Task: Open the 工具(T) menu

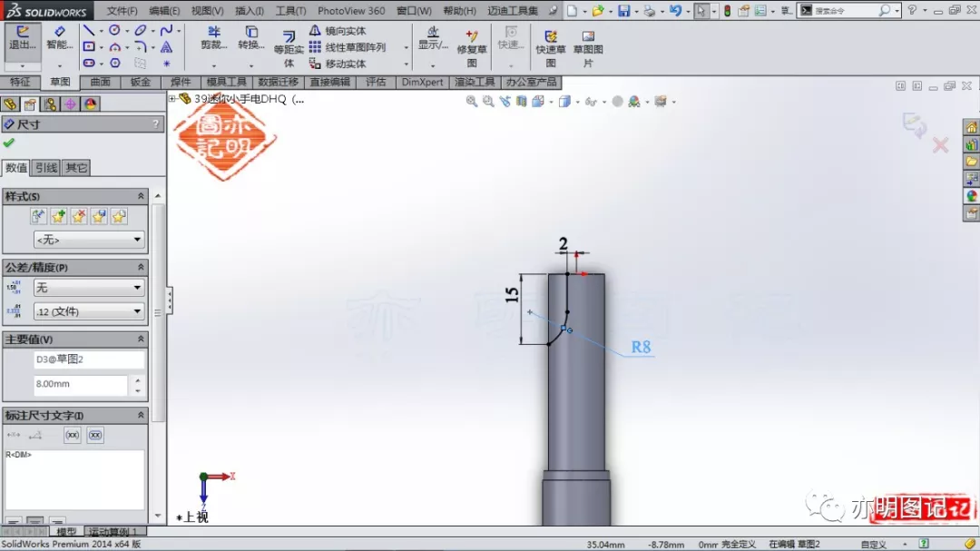Action: coord(290,11)
